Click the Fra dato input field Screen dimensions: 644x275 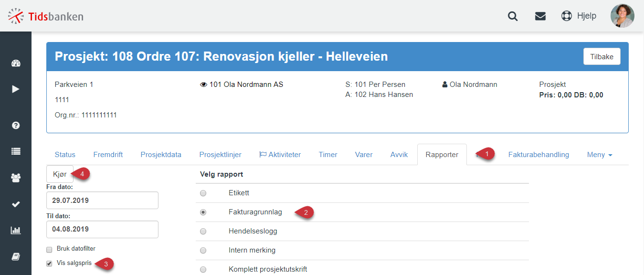click(x=102, y=200)
